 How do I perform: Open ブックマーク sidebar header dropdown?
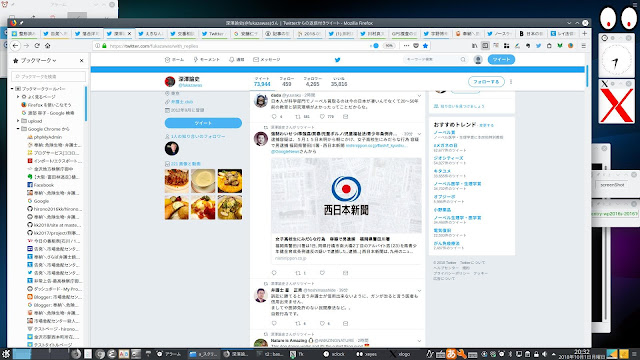point(38,60)
